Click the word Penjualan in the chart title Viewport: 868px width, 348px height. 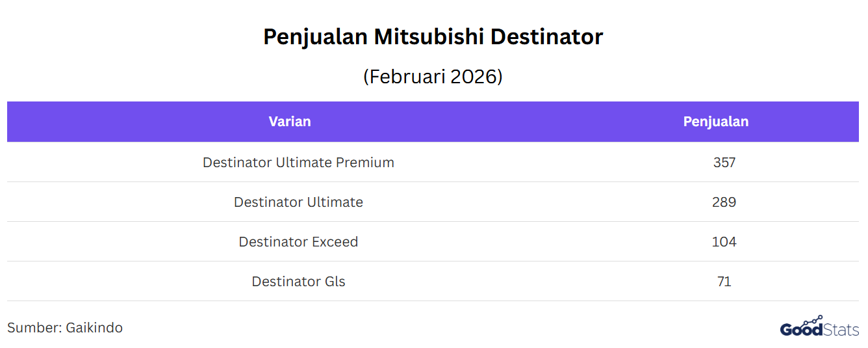(315, 36)
